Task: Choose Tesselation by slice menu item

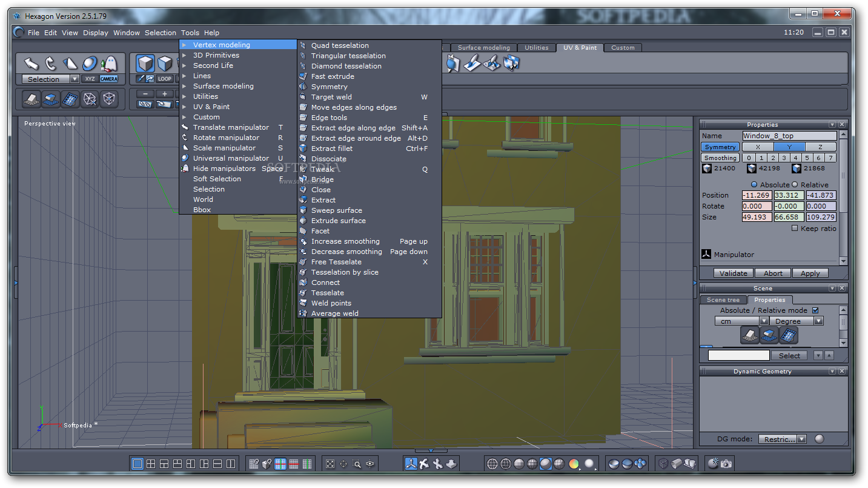Action: click(x=345, y=272)
